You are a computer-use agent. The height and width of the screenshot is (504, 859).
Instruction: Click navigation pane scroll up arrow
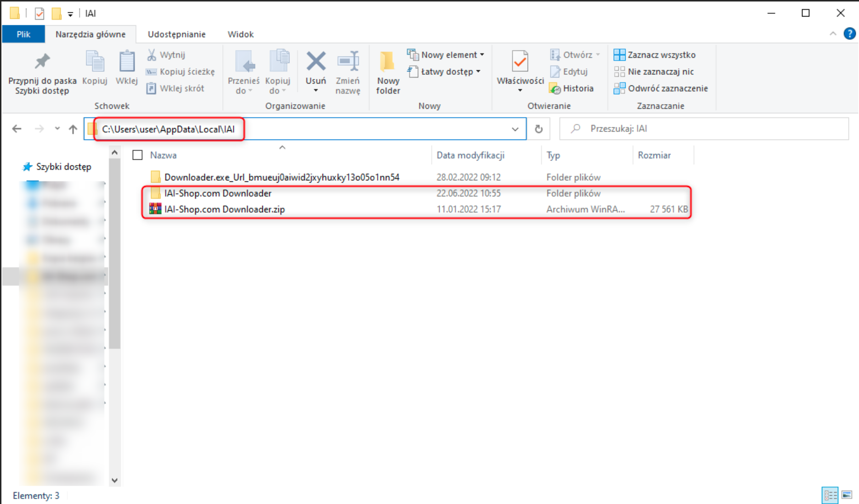(115, 152)
